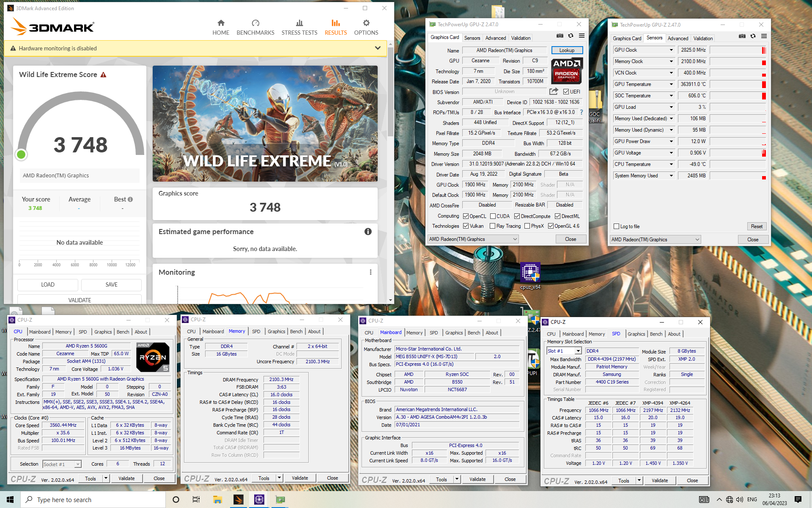Toggle the Vulkan checkbox in GPU-Z
Screen dimensions: 812x508
pos(466,226)
